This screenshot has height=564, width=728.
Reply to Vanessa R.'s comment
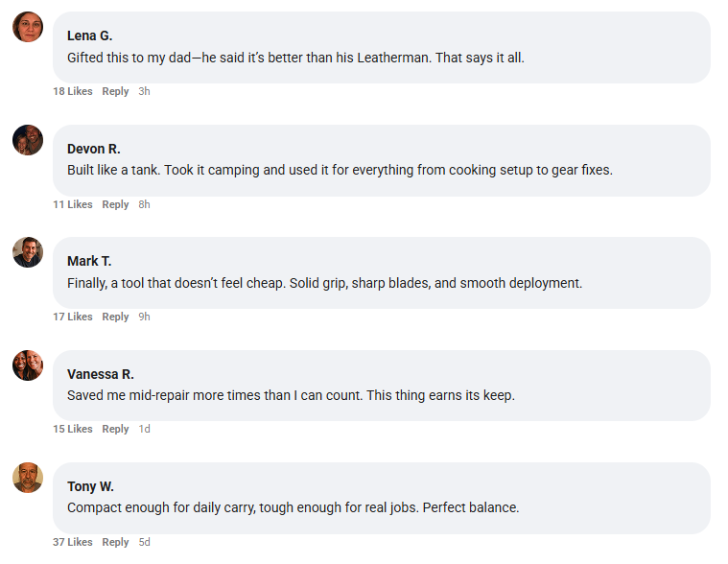115,429
